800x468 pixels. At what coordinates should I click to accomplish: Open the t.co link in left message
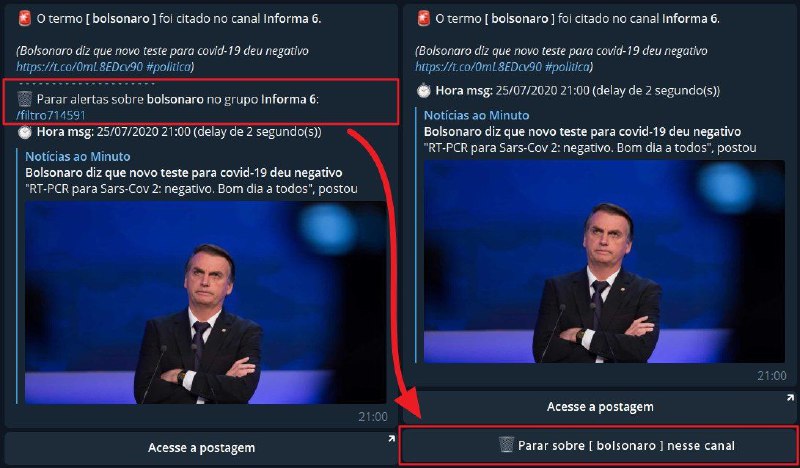(80, 66)
